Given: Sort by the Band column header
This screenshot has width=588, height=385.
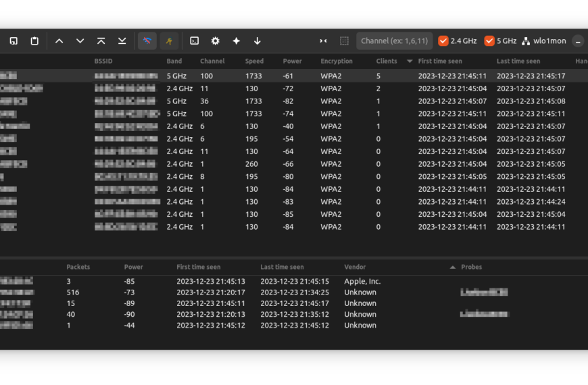Looking at the screenshot, I should (174, 61).
